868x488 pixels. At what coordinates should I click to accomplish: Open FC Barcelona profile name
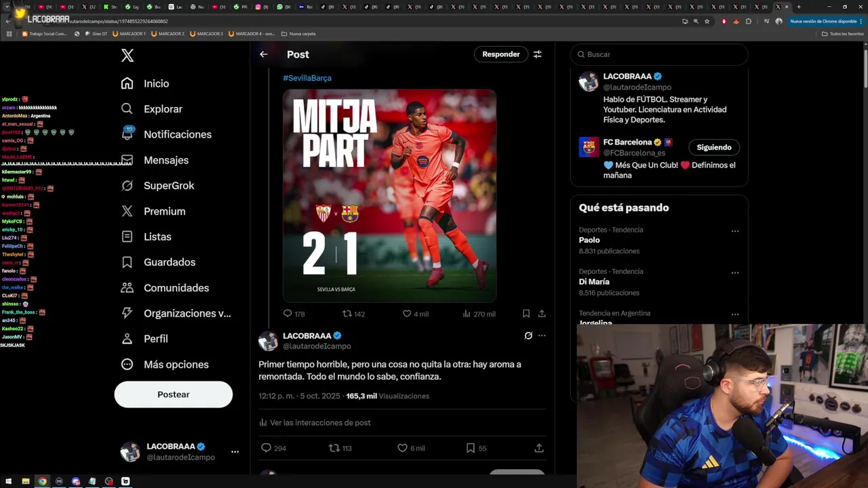coord(627,142)
